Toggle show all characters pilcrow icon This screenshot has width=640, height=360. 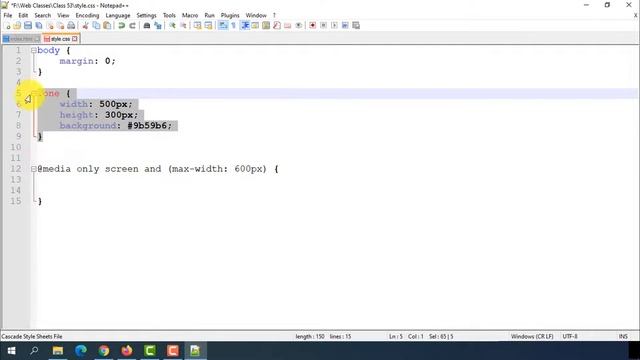(233, 26)
